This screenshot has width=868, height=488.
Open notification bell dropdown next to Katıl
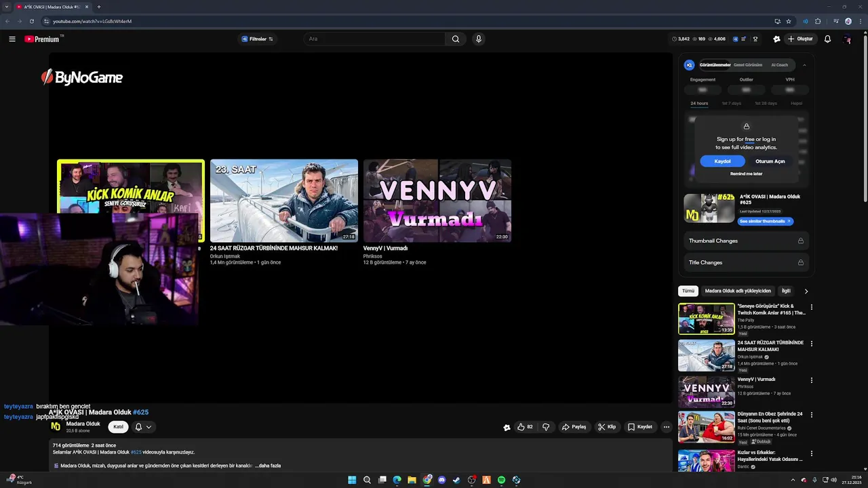[x=143, y=427]
